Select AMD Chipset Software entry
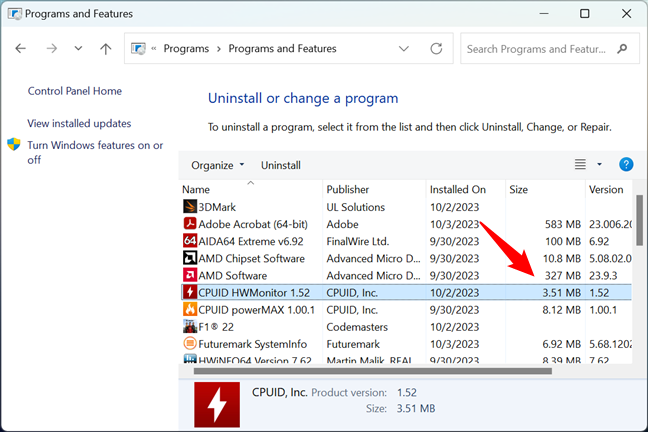648x432 pixels. (x=251, y=259)
